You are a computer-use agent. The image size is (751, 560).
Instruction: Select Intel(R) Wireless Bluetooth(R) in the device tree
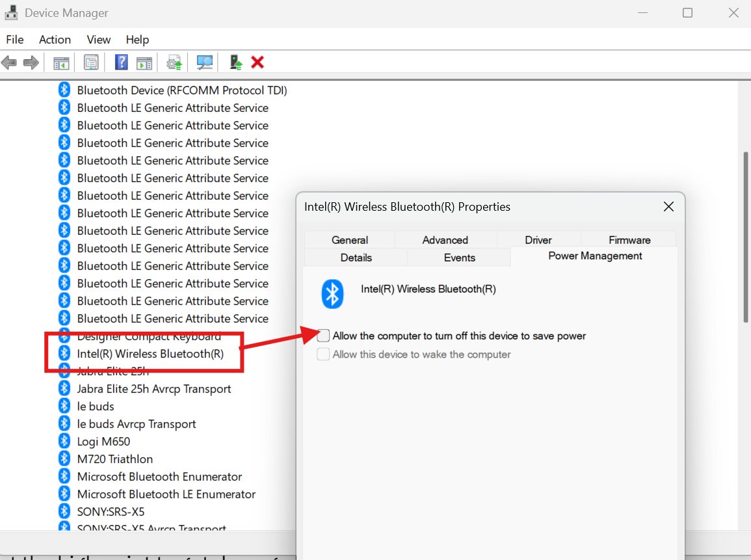(150, 354)
